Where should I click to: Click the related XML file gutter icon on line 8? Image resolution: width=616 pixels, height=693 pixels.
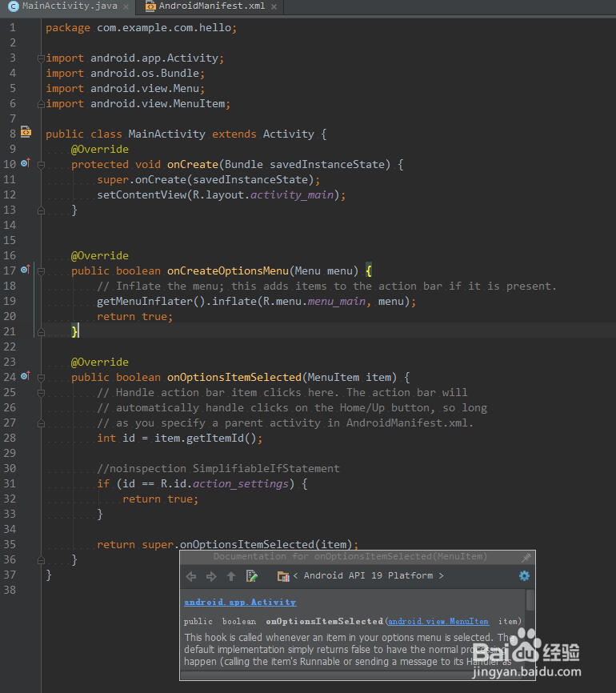26,132
